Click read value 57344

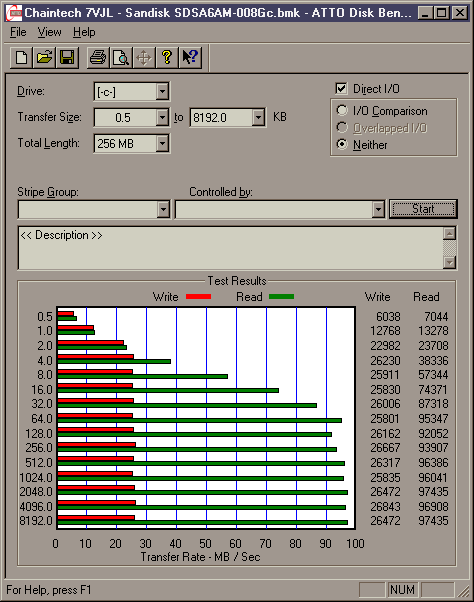point(433,375)
